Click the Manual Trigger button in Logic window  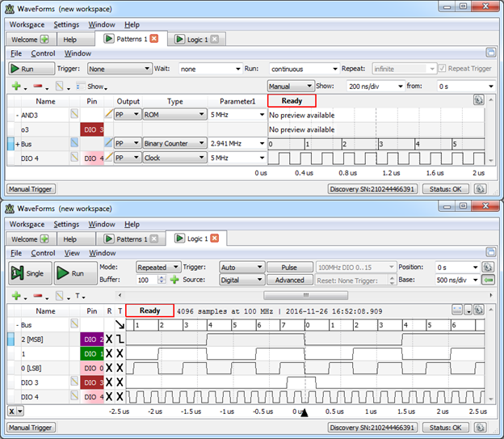(31, 428)
